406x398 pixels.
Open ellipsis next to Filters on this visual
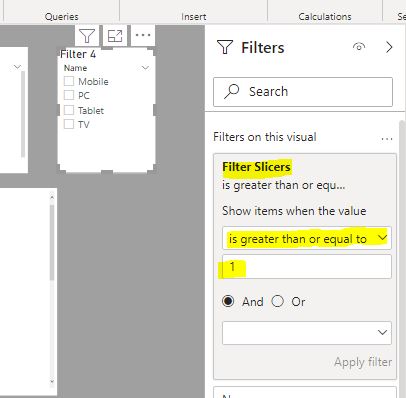pyautogui.click(x=387, y=138)
